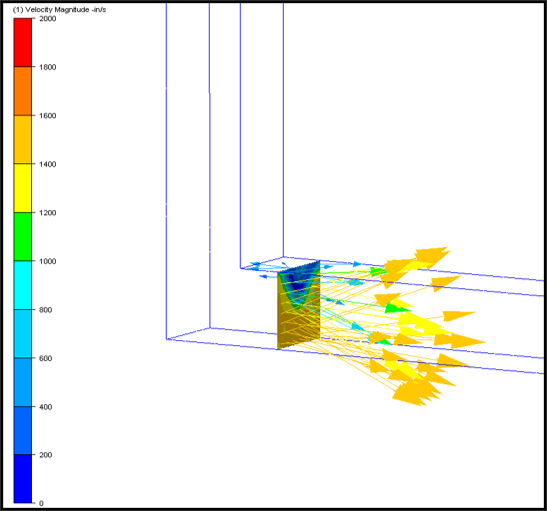Screen dimensions: 547x511
Task: Click the red 1800-2000 legend color band
Action: [23, 42]
